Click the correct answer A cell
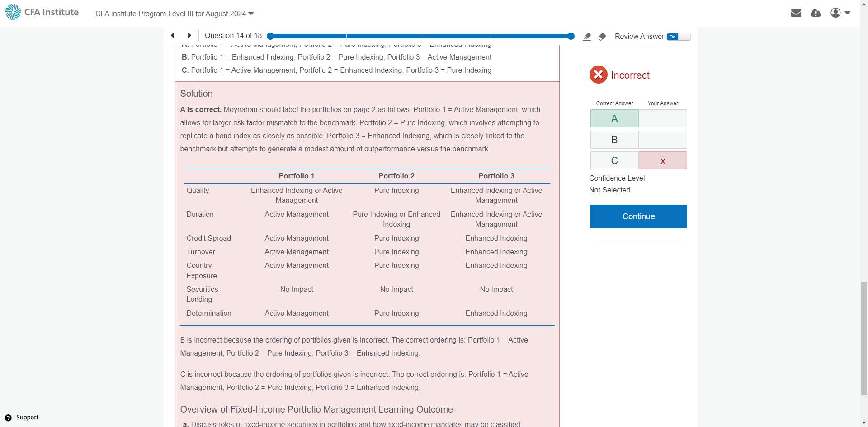868x427 pixels. click(x=614, y=118)
